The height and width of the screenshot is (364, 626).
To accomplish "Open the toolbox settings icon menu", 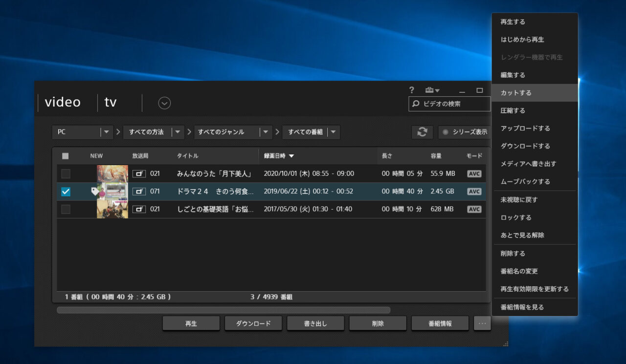I will 432,90.
